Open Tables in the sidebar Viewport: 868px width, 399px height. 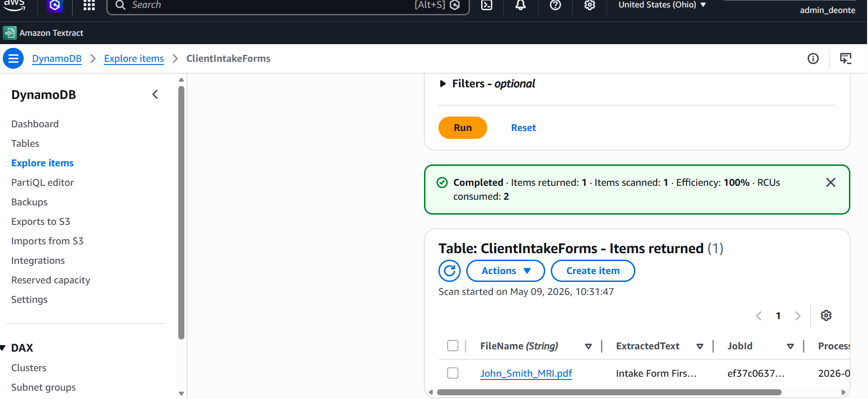[x=25, y=144]
